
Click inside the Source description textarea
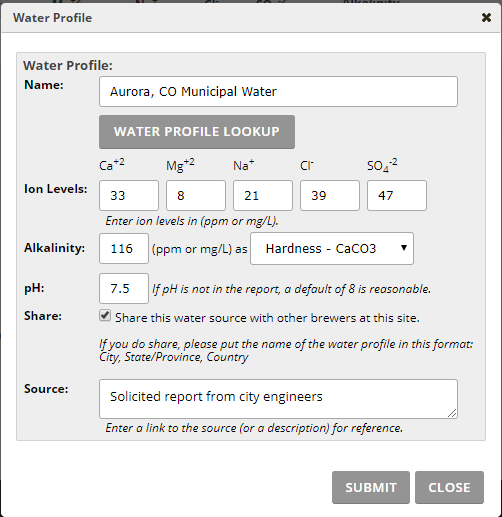pyautogui.click(x=278, y=399)
